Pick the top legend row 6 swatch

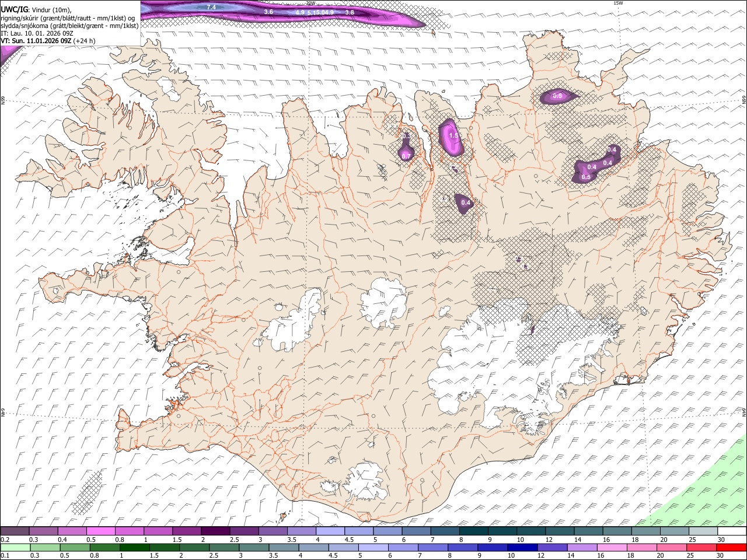tap(417, 531)
